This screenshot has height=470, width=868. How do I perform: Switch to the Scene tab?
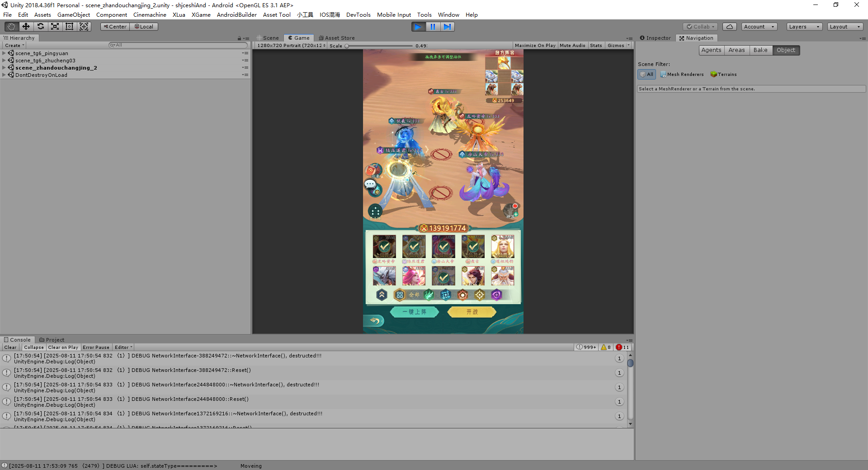pyautogui.click(x=268, y=38)
